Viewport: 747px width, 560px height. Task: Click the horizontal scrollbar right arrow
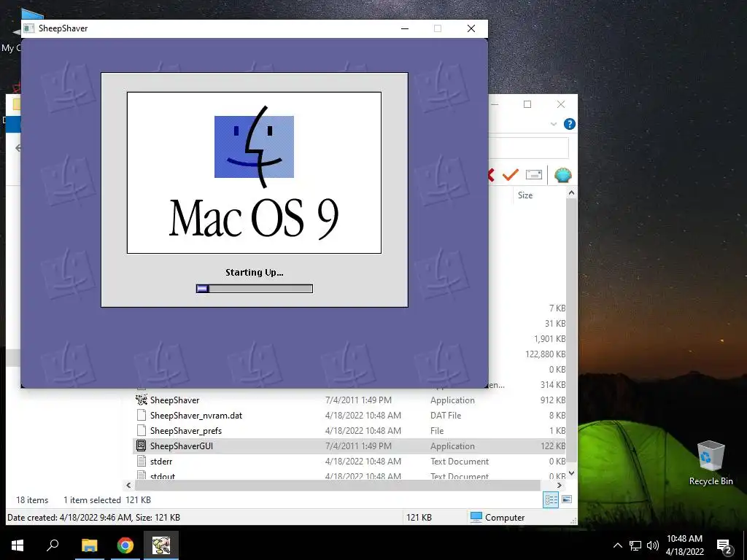(x=560, y=485)
